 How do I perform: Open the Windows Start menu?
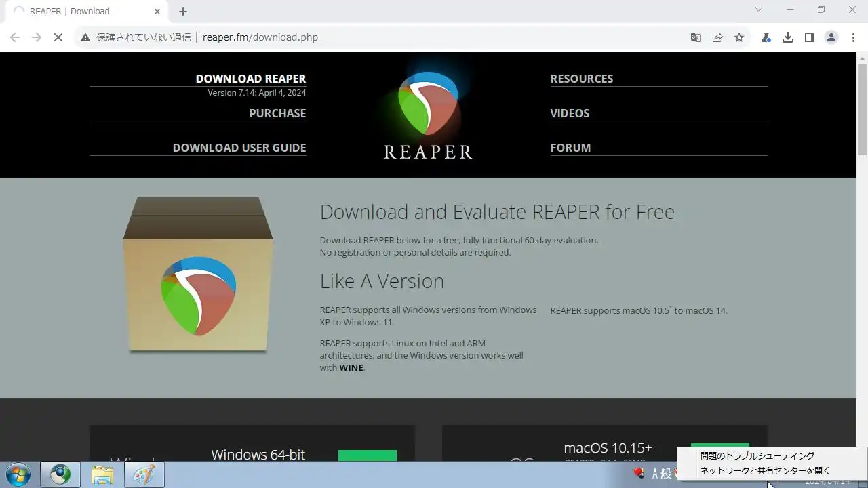point(18,474)
